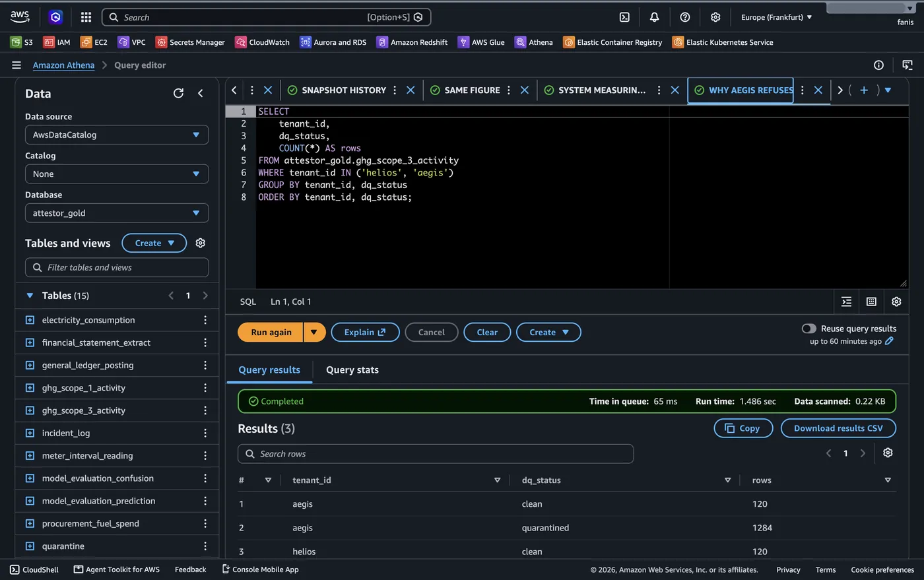Open the S3 shortcut
The width and height of the screenshot is (924, 580).
22,42
